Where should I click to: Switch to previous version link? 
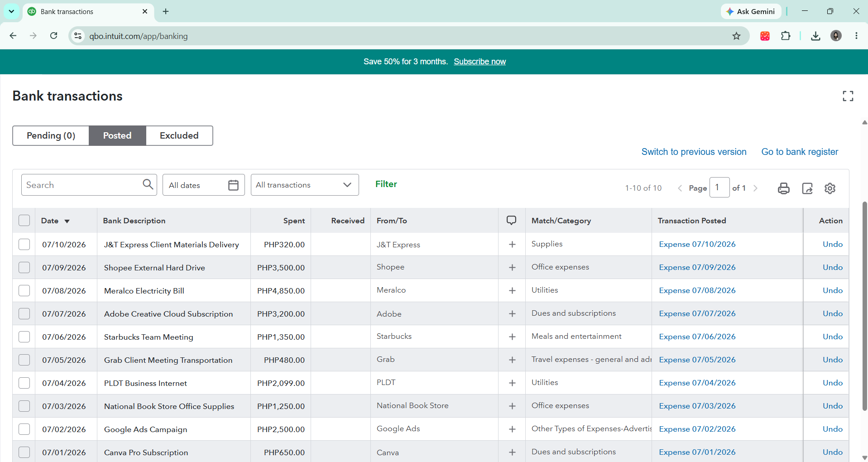pyautogui.click(x=694, y=152)
